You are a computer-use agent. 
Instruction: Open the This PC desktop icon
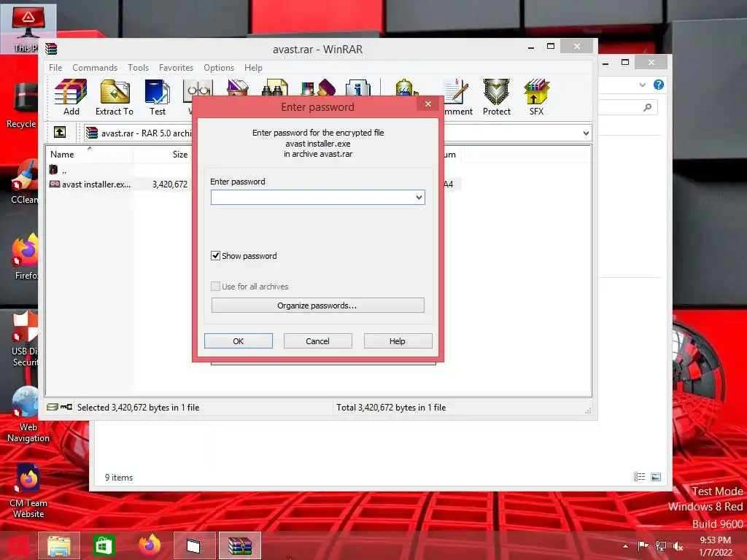(x=28, y=28)
